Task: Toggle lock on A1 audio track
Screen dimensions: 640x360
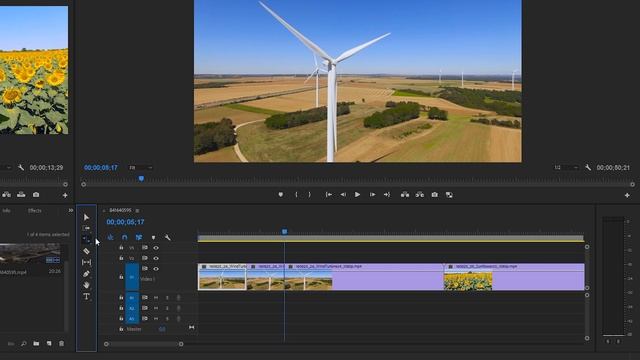Action: tap(121, 298)
